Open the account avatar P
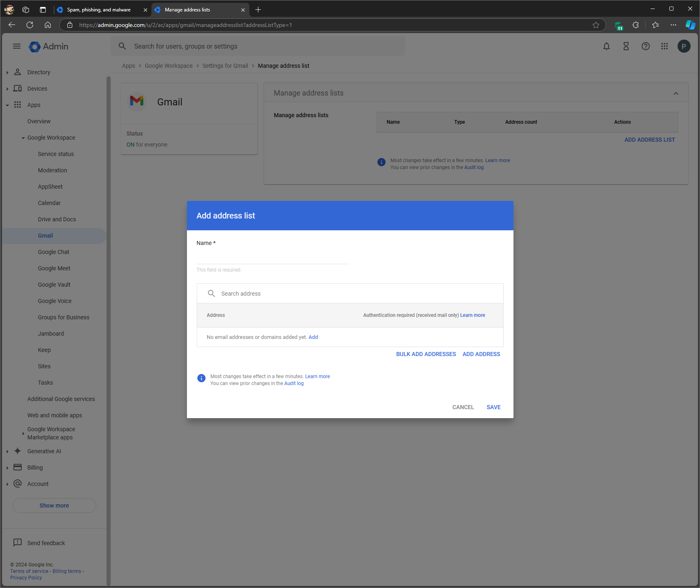This screenshot has height=588, width=700. 684,46
